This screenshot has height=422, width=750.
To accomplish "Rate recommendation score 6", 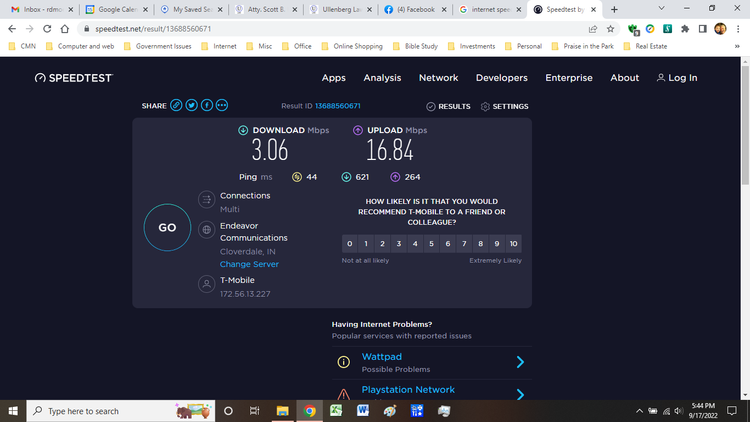I will (448, 244).
